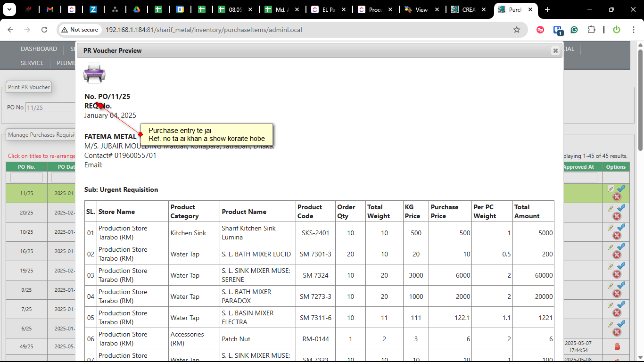This screenshot has height=362, width=644.
Task: Click the blue approve checkmark for PO 20/25
Action: [621, 208]
